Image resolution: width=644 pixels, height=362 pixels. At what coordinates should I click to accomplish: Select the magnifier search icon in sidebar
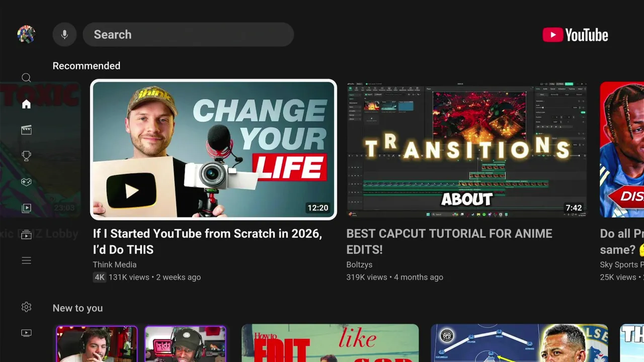point(26,77)
